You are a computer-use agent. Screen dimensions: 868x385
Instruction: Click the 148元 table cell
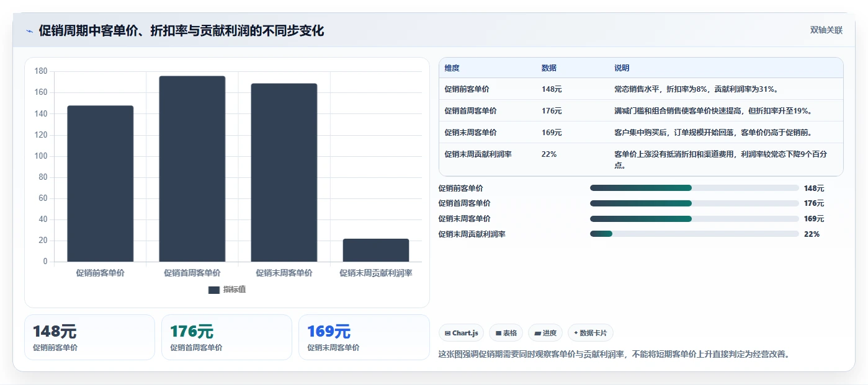tap(552, 89)
